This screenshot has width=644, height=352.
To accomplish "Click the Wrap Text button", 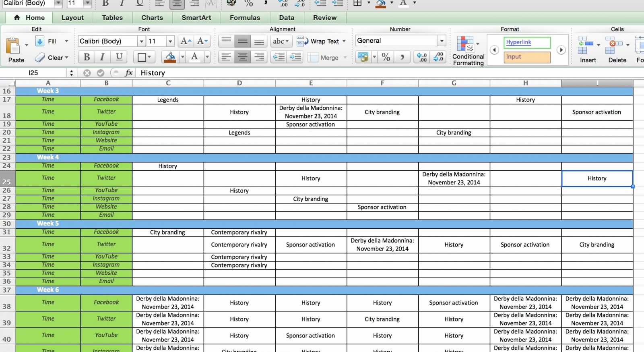I will 321,41.
